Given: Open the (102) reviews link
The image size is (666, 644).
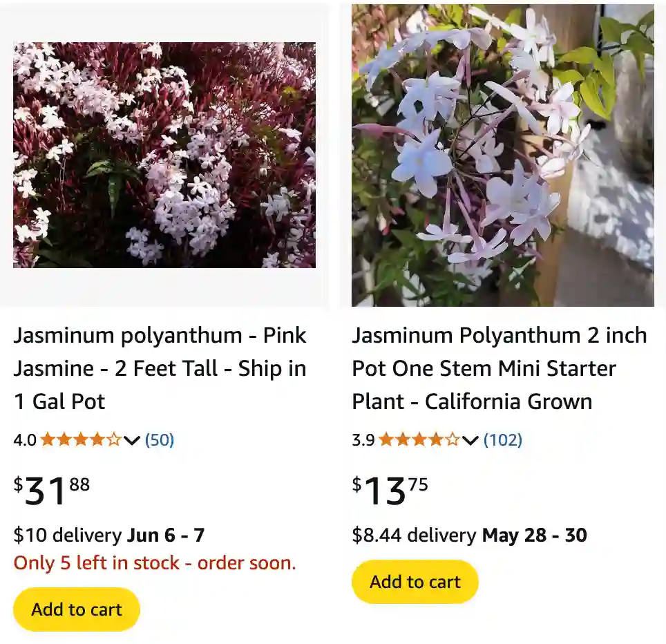Looking at the screenshot, I should tap(503, 439).
